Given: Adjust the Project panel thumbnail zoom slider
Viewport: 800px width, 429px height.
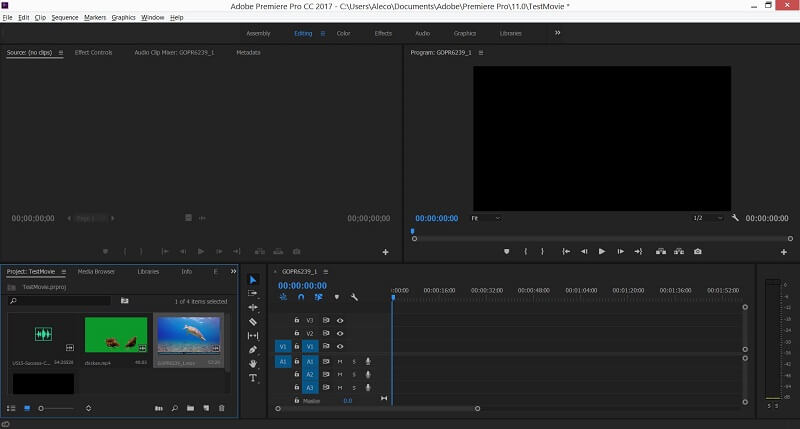Looking at the screenshot, I should click(56, 408).
